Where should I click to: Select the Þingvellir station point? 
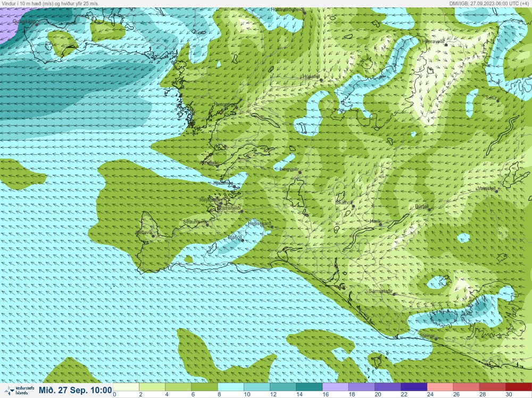(x=300, y=173)
